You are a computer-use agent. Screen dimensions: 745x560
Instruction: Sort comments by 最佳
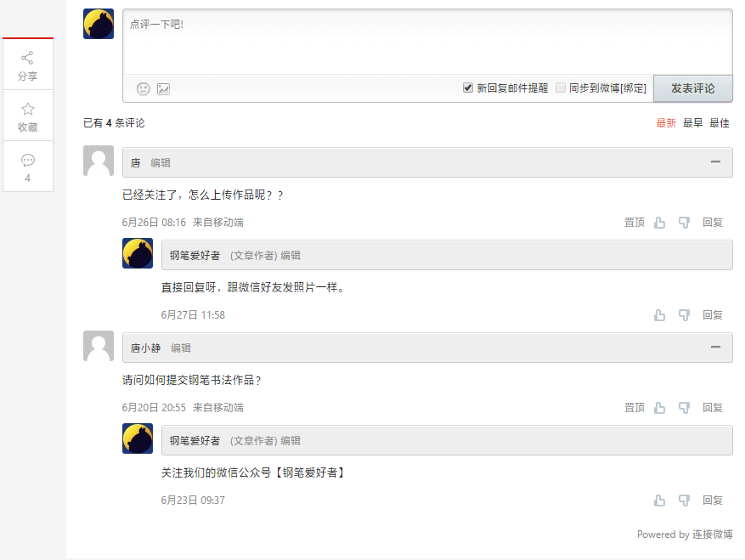(719, 123)
